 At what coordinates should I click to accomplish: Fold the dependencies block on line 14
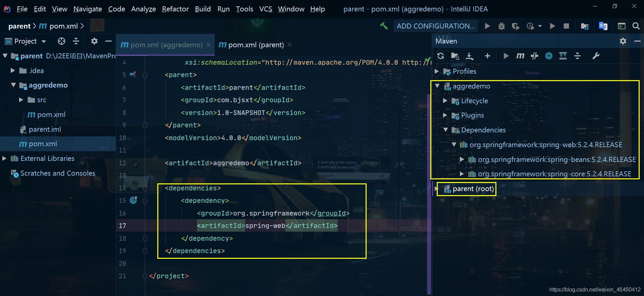pos(145,188)
